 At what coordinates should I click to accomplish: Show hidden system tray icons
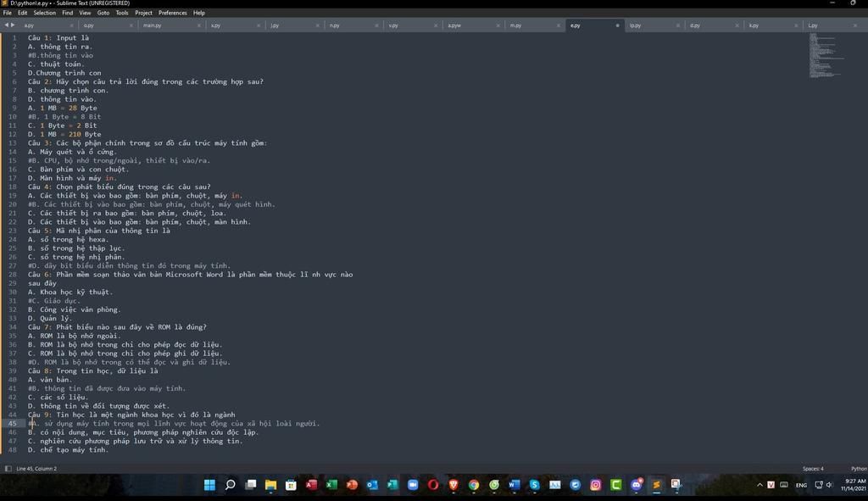click(x=759, y=485)
